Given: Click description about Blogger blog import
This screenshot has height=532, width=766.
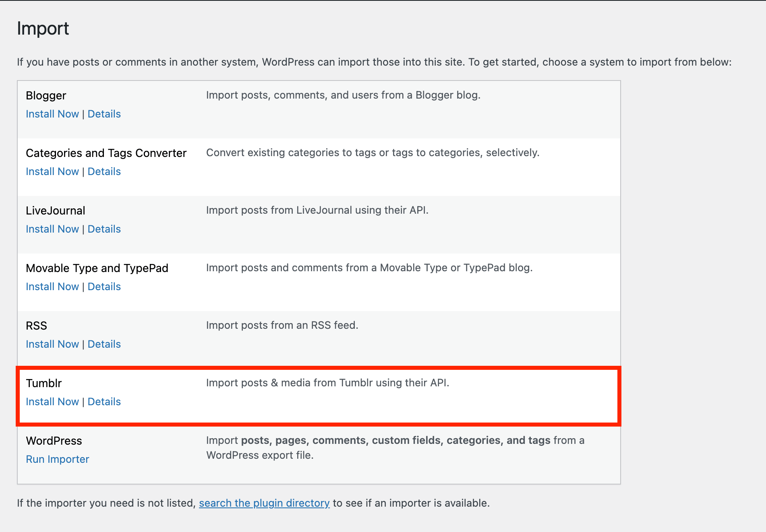Looking at the screenshot, I should click(x=344, y=95).
